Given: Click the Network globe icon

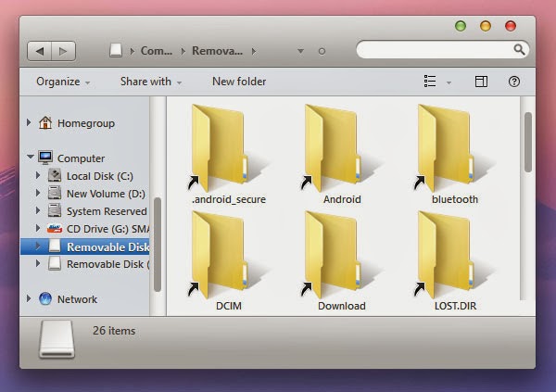Looking at the screenshot, I should point(45,298).
